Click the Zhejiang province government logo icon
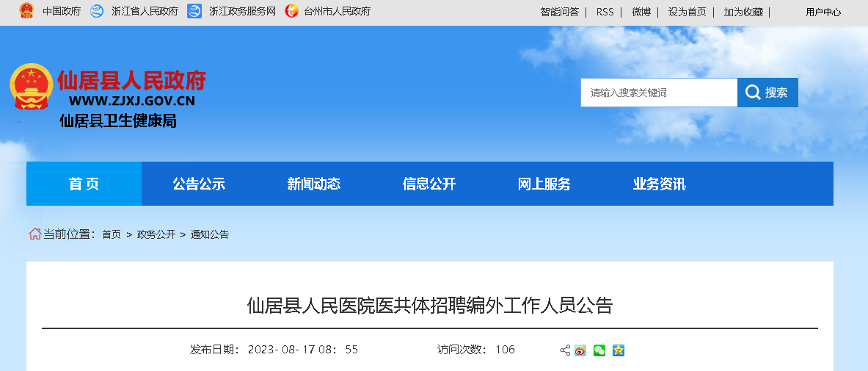 [97, 11]
